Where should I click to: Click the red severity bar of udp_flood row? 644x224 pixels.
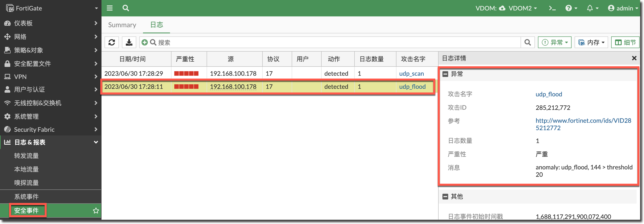pos(186,87)
